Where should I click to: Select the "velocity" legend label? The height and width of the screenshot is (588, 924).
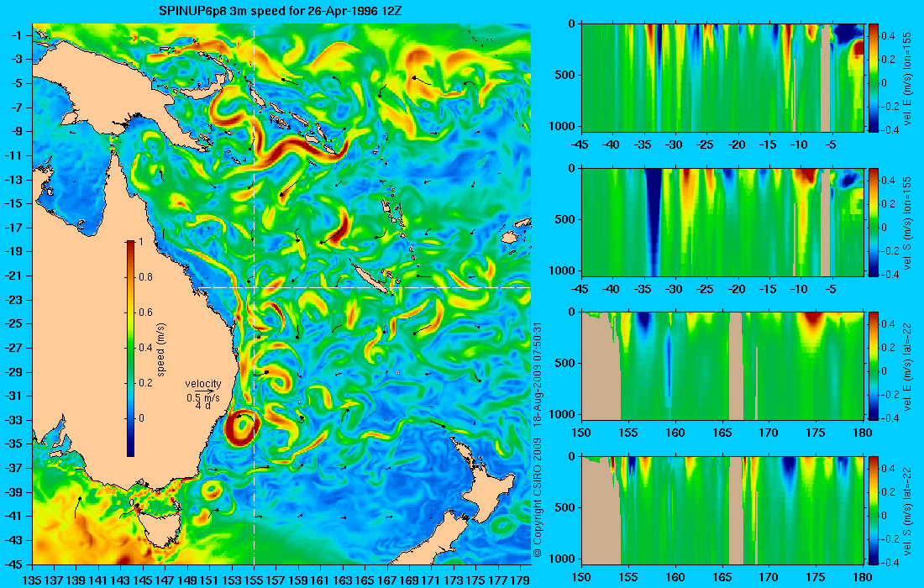click(x=203, y=384)
